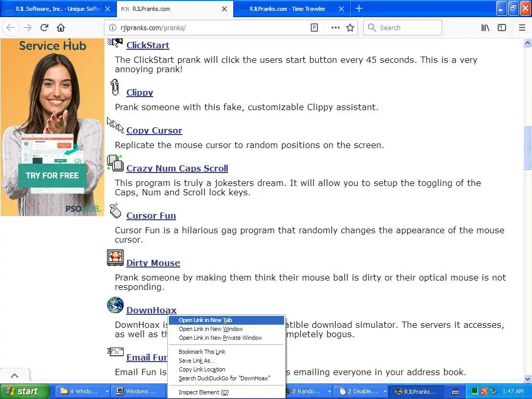This screenshot has height=399, width=532.
Task: Click the Email Fun envelope icon
Action: [115, 352]
